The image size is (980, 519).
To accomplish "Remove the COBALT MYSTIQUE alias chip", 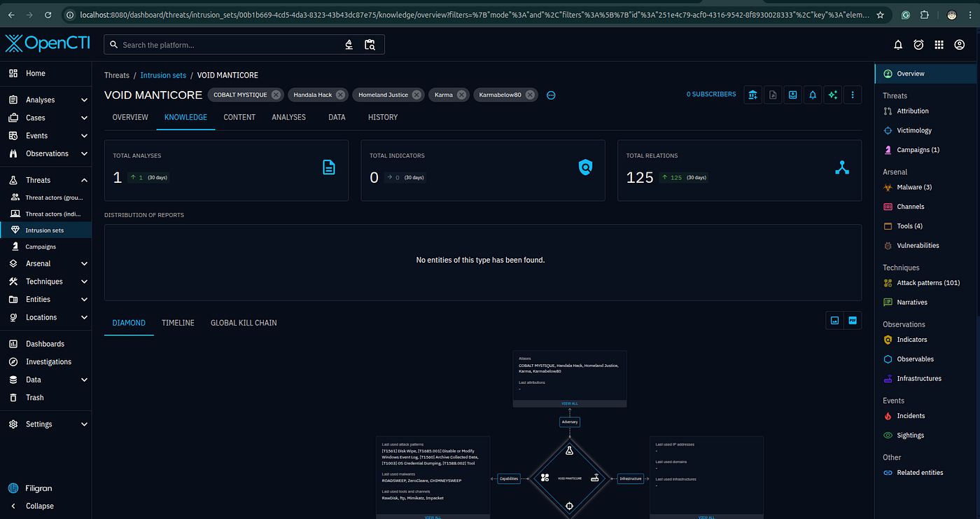I will [x=276, y=95].
